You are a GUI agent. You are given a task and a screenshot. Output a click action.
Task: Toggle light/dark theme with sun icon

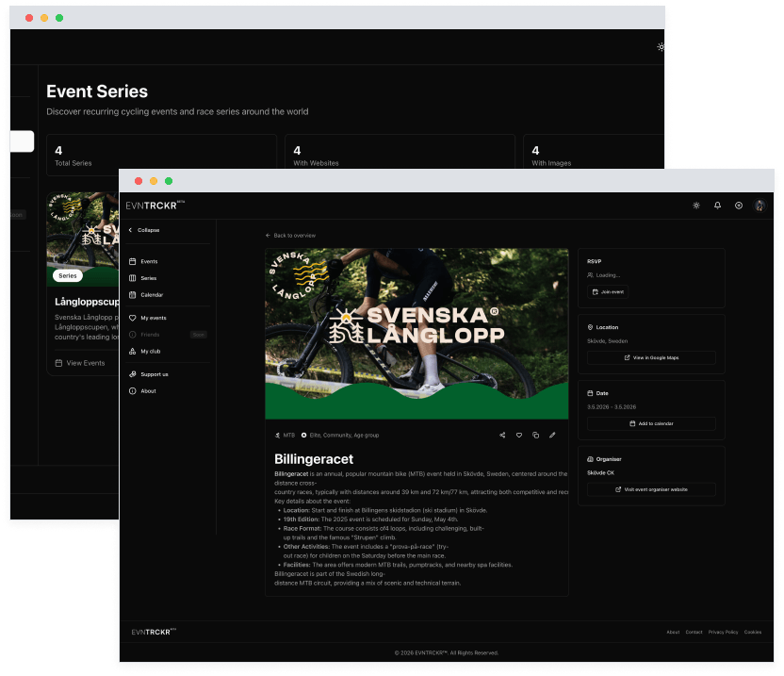pos(695,205)
